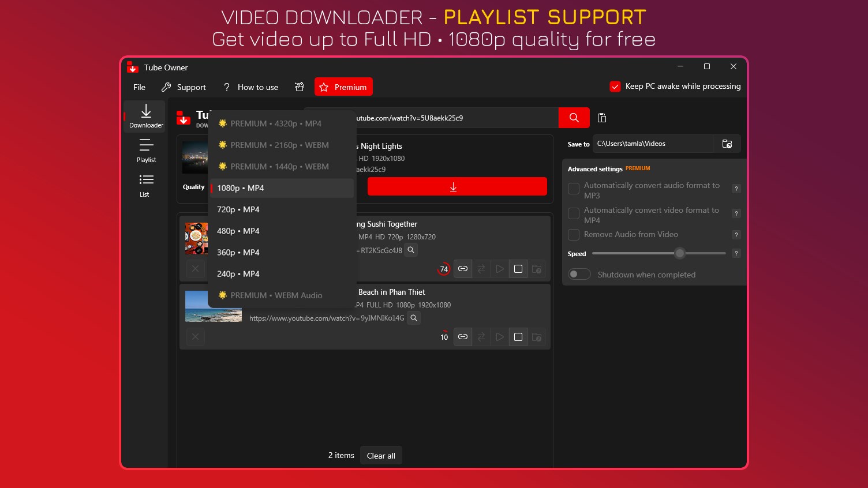Image resolution: width=868 pixels, height=488 pixels.
Task: Switch to the Playlist tab
Action: [x=146, y=151]
